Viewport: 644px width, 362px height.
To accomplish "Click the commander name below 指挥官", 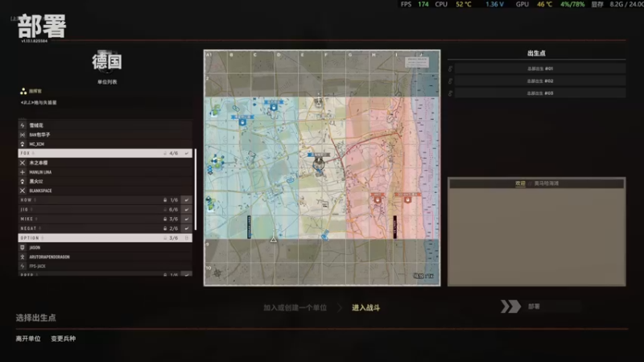I will tap(39, 103).
